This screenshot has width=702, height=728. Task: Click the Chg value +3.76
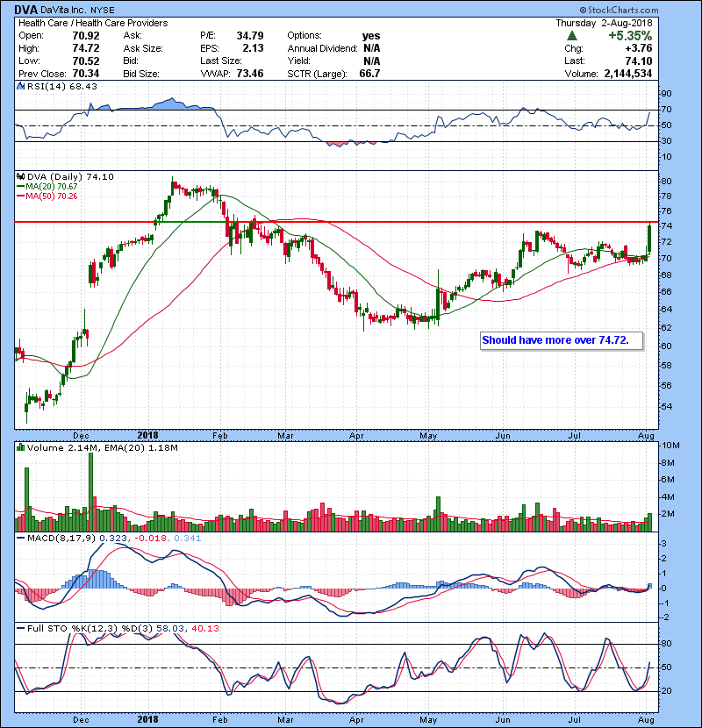(639, 48)
